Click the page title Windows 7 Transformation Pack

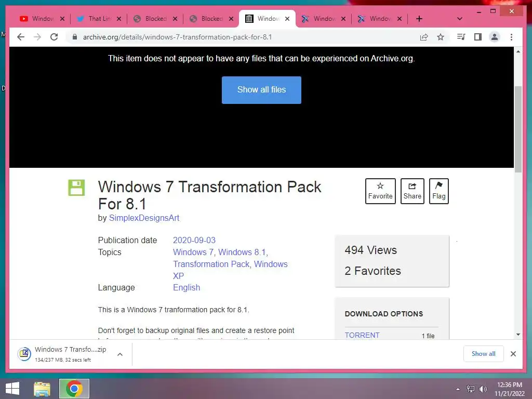209,195
